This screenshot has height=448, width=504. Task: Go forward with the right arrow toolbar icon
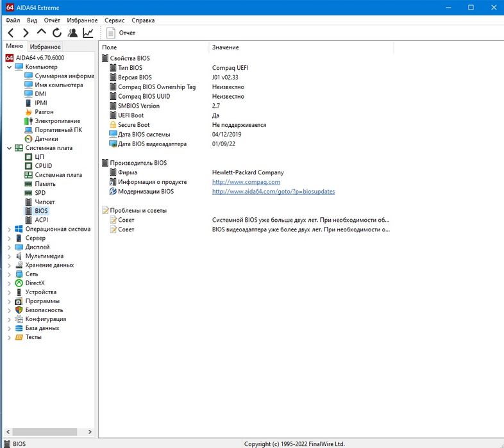(x=26, y=33)
